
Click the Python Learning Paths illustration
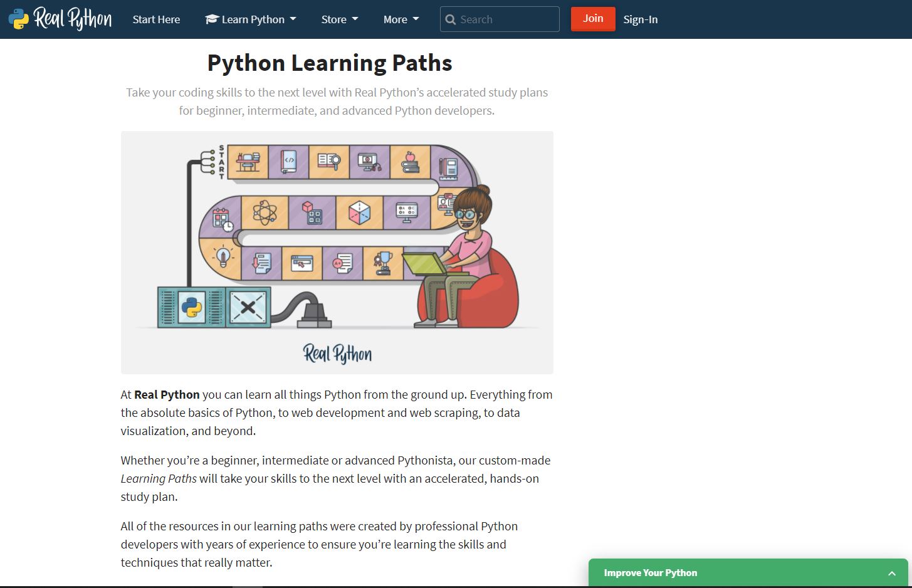click(x=337, y=253)
